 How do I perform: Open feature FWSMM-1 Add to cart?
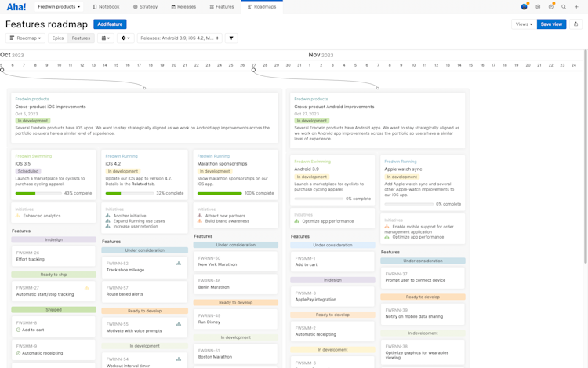tap(332, 261)
